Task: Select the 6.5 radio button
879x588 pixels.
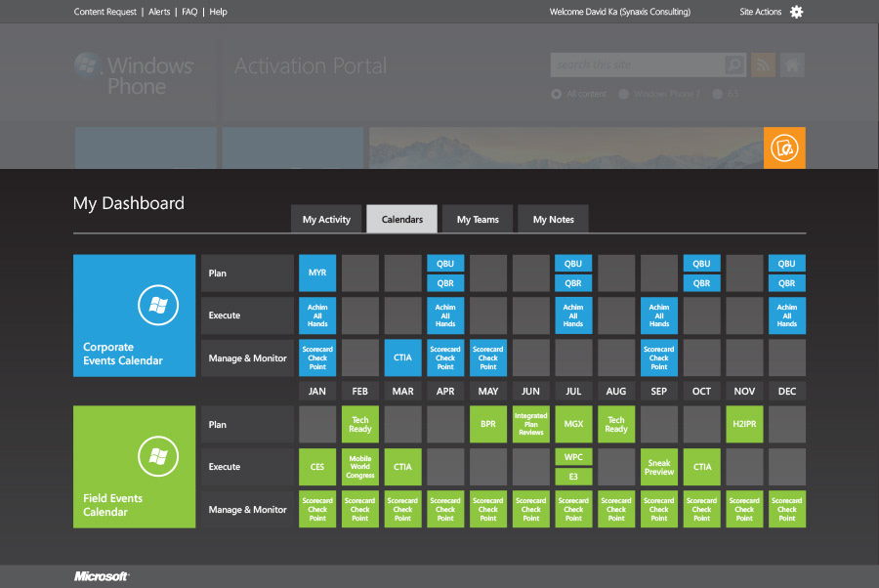Action: (718, 94)
